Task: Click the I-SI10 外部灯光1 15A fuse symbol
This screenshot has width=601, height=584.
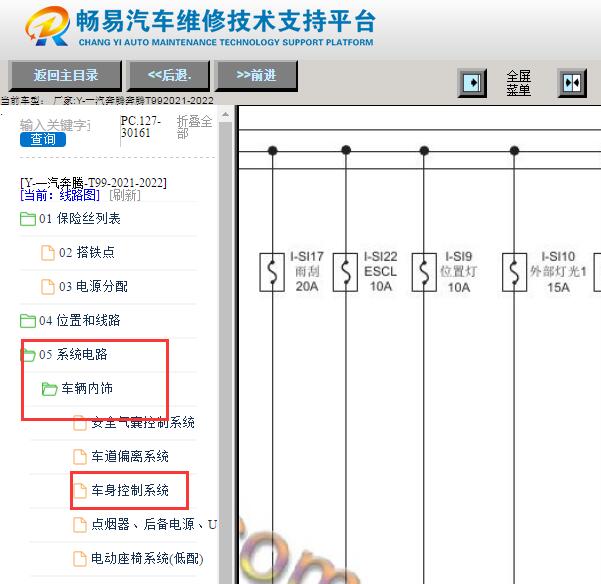Action: pos(514,272)
